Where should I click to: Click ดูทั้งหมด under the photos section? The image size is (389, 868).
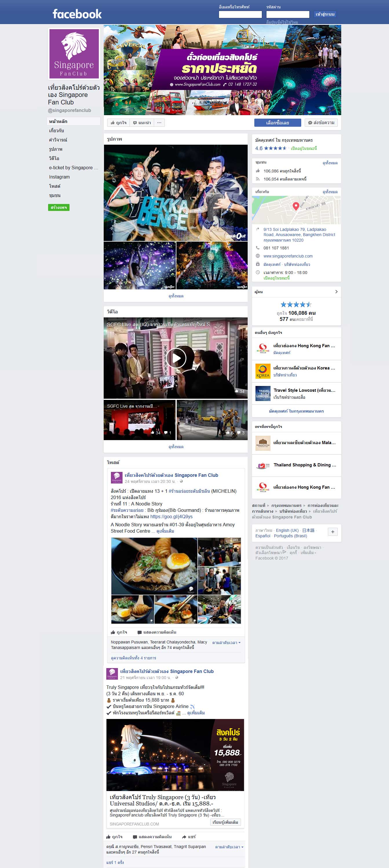(x=176, y=296)
